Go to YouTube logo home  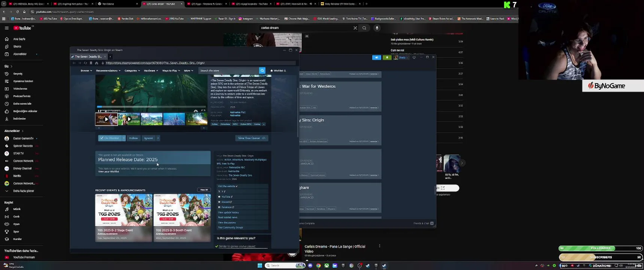(23, 28)
